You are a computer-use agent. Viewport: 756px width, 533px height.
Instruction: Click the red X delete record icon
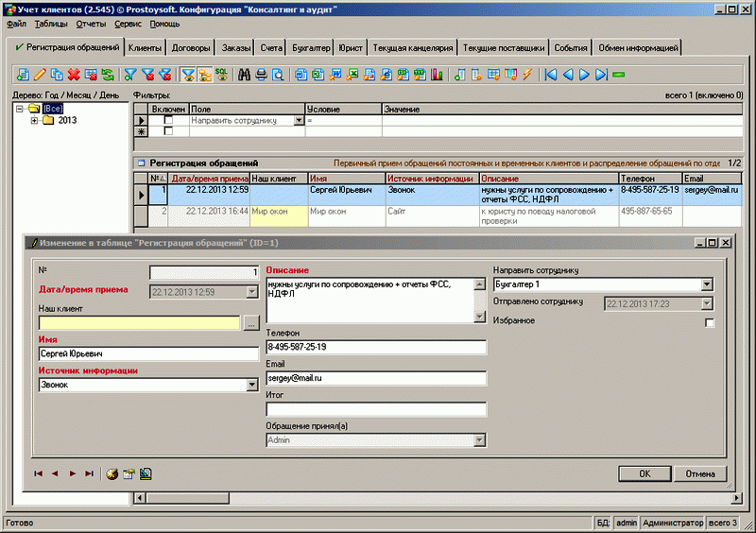[73, 74]
